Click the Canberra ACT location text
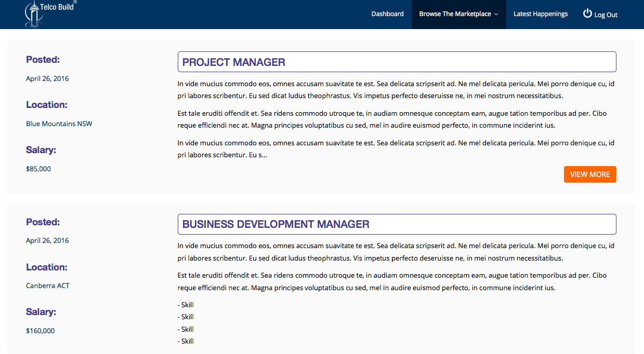 (x=48, y=285)
